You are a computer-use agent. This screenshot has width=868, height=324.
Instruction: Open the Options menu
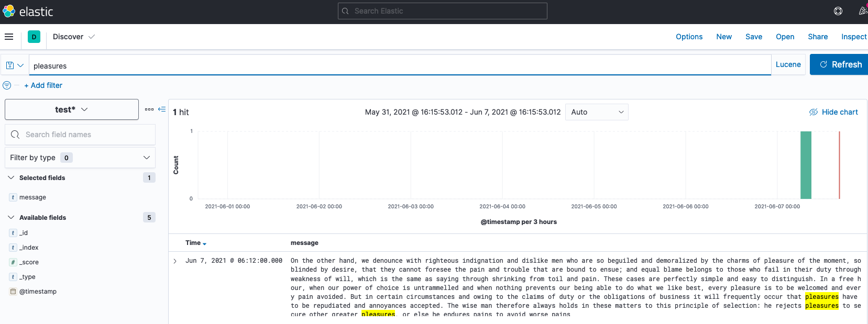coord(689,37)
